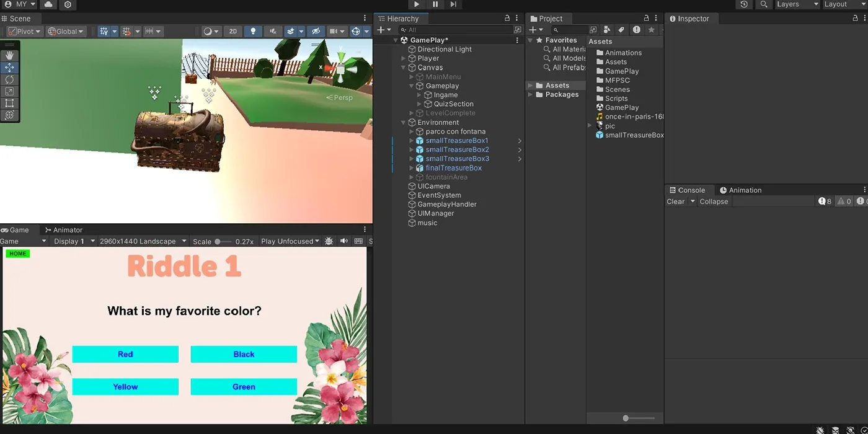Toggle Game view shortcuts keyboard icon
Image resolution: width=868 pixels, height=434 pixels.
358,241
